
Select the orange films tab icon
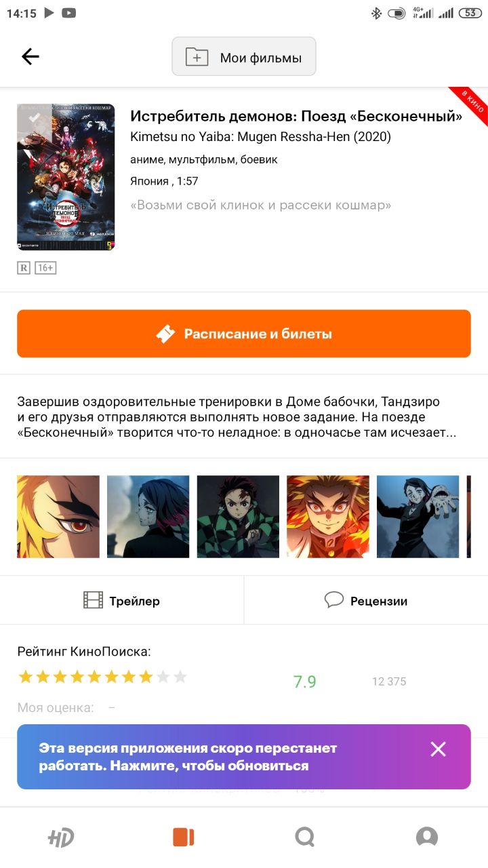coord(183,837)
